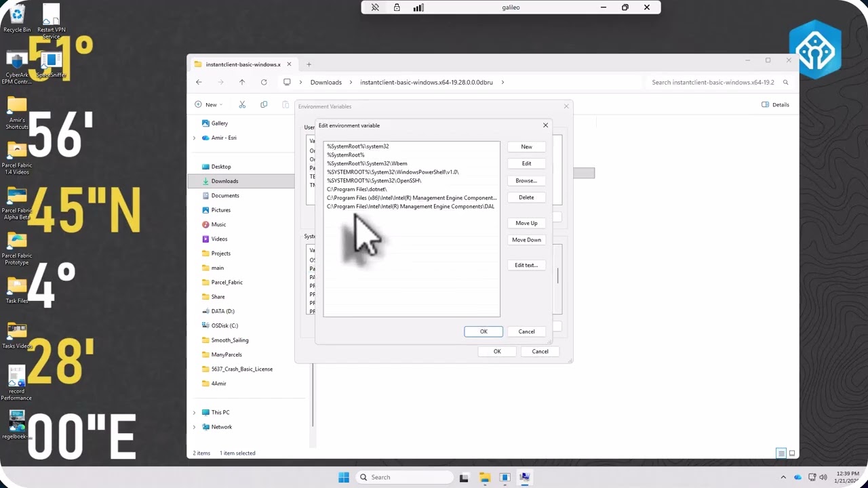The width and height of the screenshot is (868, 488).
Task: Select Amir's Shortcuts desktop folder
Action: (17, 114)
